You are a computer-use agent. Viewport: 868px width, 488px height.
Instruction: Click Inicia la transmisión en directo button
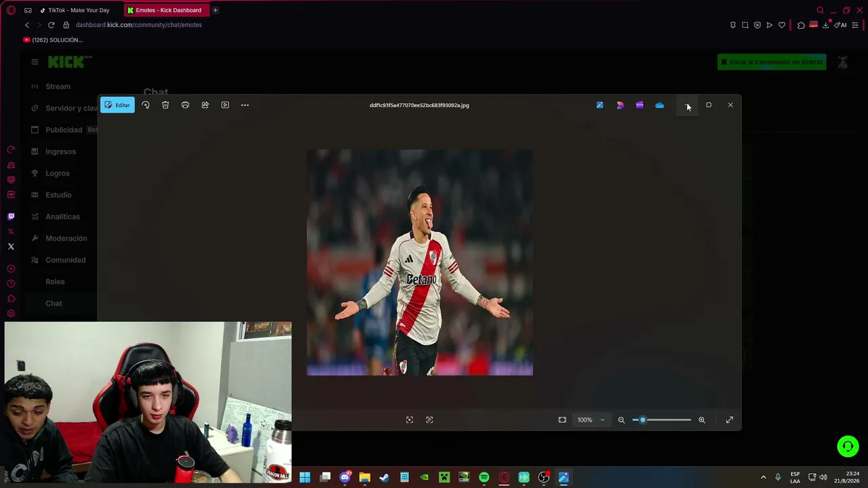[772, 62]
